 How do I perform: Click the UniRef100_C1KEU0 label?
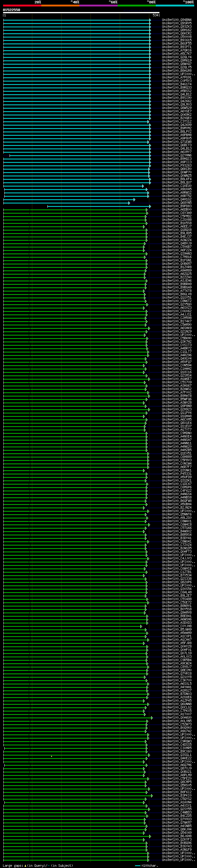click(177, 186)
